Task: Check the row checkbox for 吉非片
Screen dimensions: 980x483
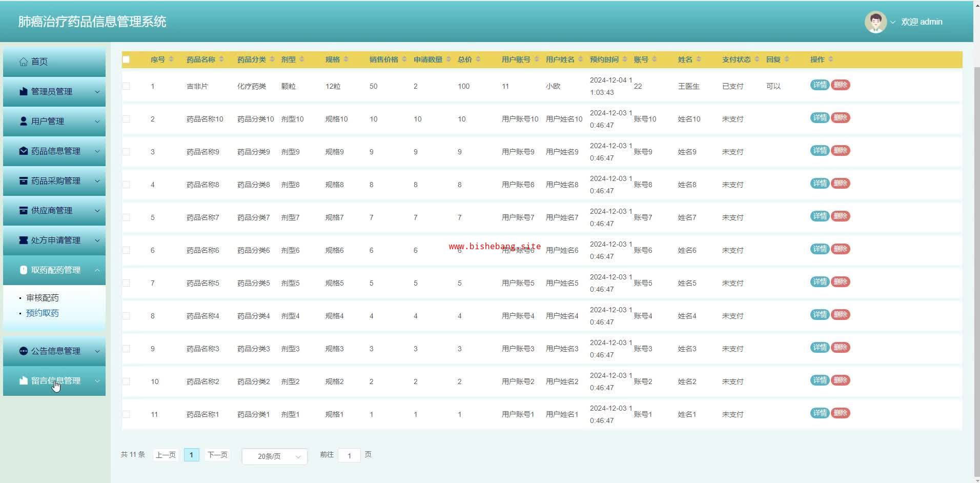Action: (126, 86)
